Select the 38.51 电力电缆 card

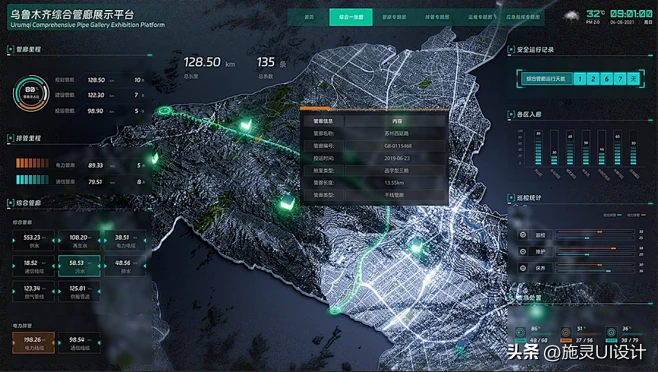click(125, 241)
